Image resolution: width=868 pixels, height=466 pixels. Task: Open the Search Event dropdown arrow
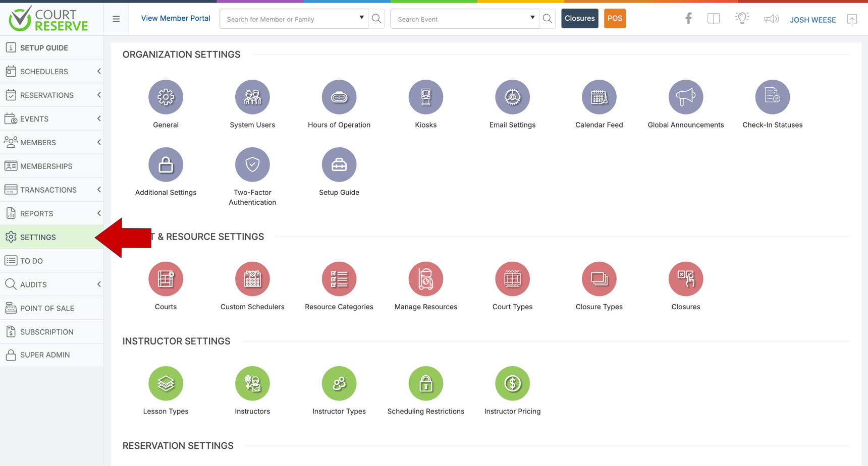pyautogui.click(x=532, y=18)
